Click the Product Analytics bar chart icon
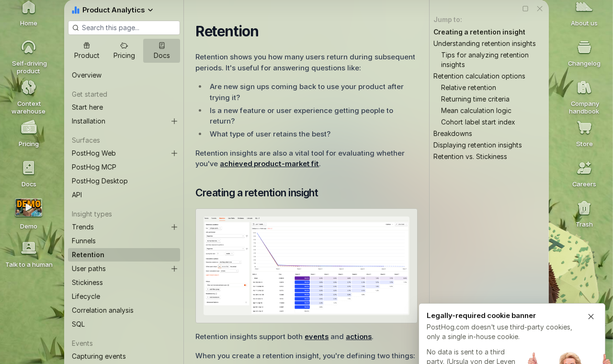613x364 pixels. tap(76, 10)
